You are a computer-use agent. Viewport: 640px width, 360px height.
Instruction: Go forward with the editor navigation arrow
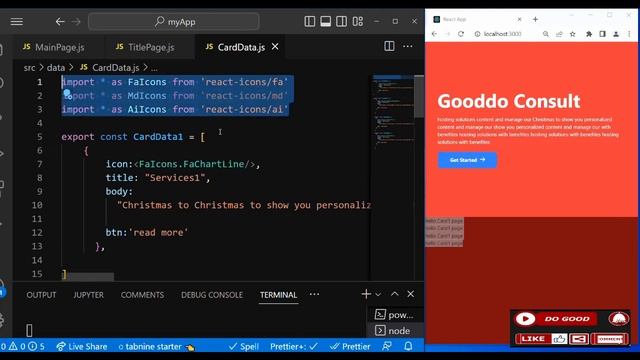point(76,22)
